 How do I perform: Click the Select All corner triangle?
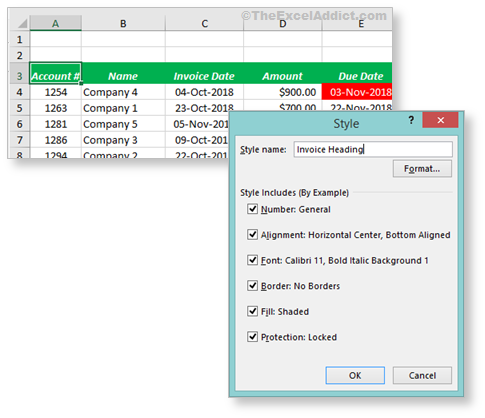click(x=22, y=23)
